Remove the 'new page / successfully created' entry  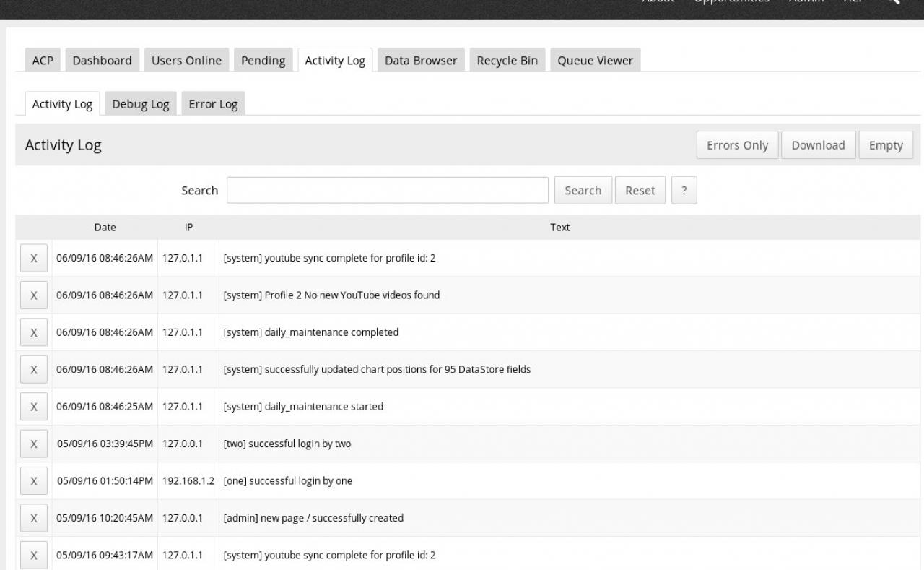pyautogui.click(x=34, y=519)
